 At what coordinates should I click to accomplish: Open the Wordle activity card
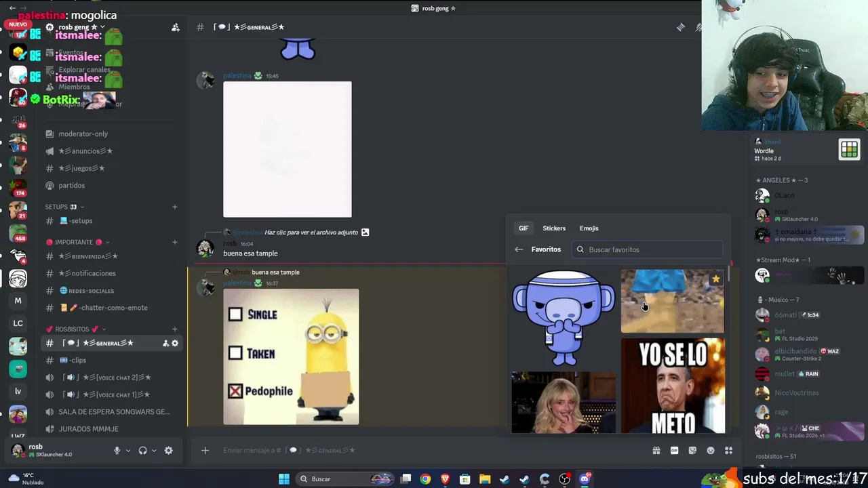[808, 150]
